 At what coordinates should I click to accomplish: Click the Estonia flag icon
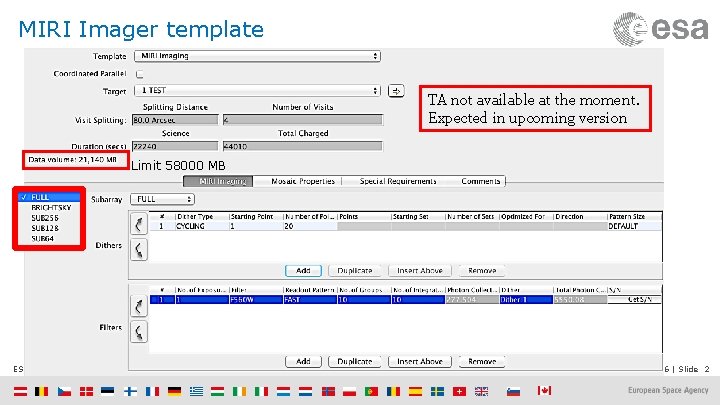(x=107, y=391)
